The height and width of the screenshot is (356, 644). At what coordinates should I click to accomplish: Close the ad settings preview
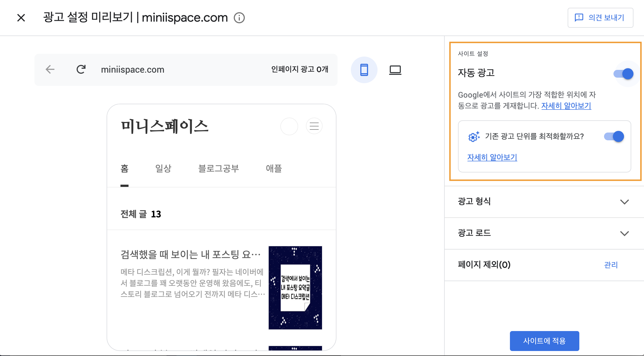coord(21,18)
